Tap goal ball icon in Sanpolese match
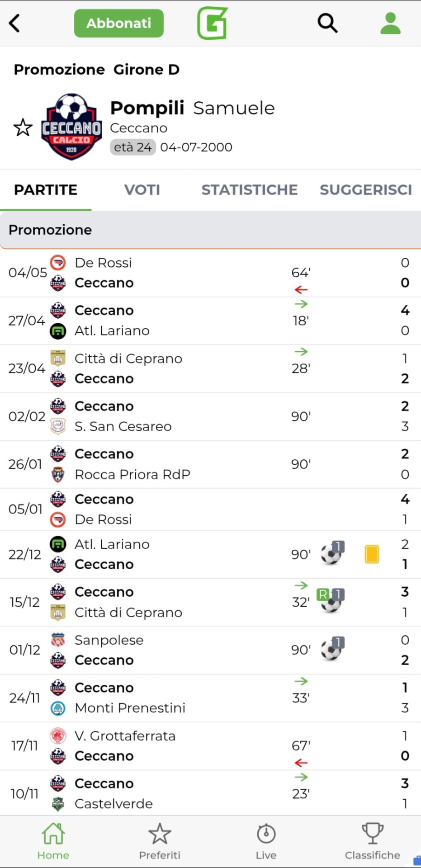 pyautogui.click(x=332, y=649)
